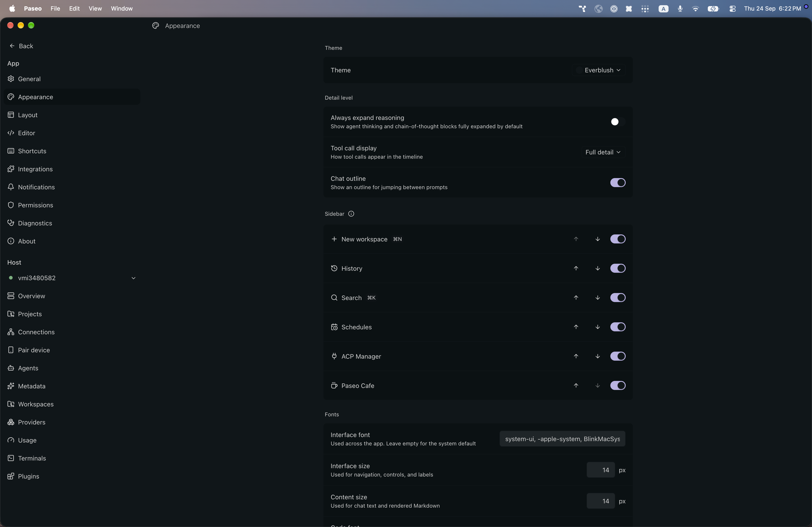812x527 pixels.
Task: Move History up with its arrow icon
Action: [x=576, y=268]
